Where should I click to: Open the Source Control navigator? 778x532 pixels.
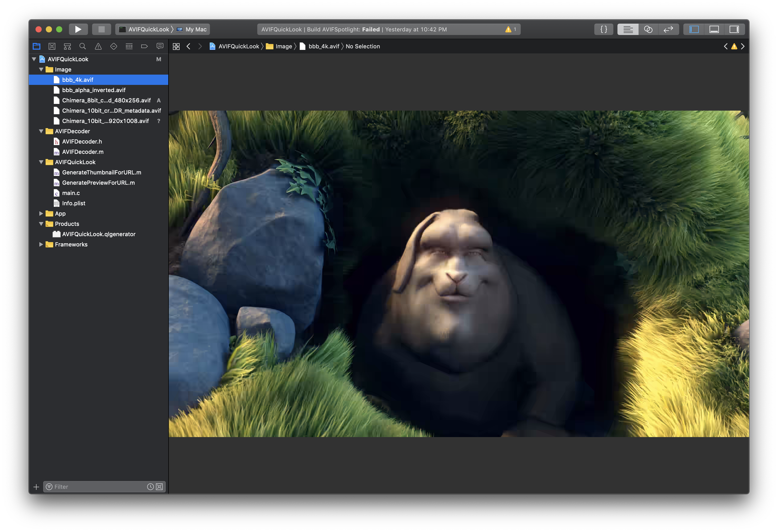[52, 46]
